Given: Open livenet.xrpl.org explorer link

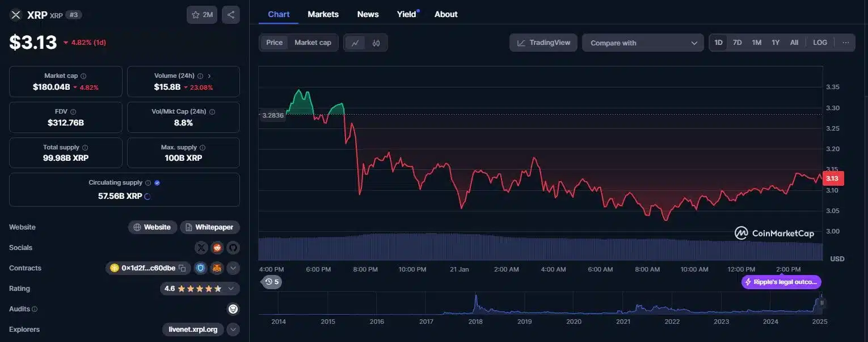Looking at the screenshot, I should pos(193,330).
